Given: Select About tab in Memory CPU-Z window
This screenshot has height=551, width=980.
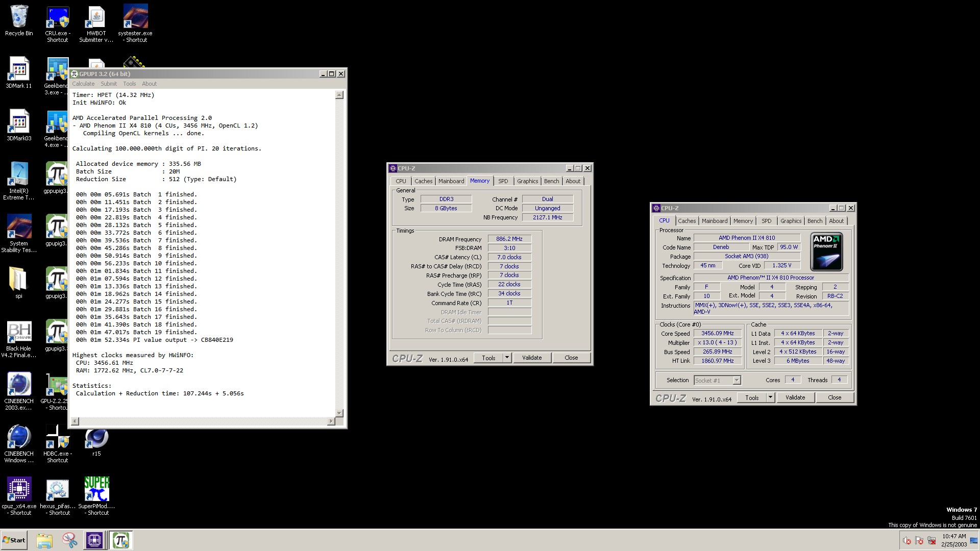Looking at the screenshot, I should (x=573, y=181).
